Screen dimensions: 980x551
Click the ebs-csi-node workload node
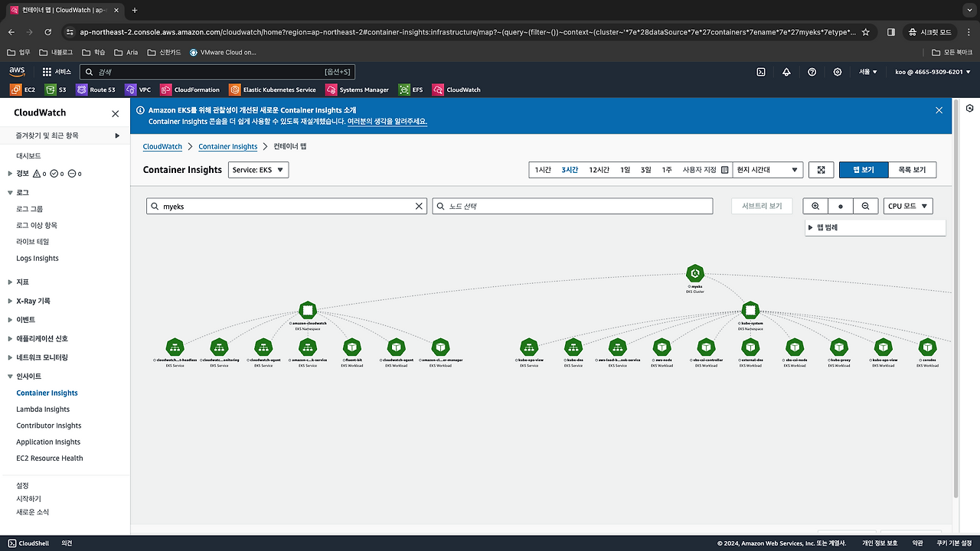[x=795, y=347]
